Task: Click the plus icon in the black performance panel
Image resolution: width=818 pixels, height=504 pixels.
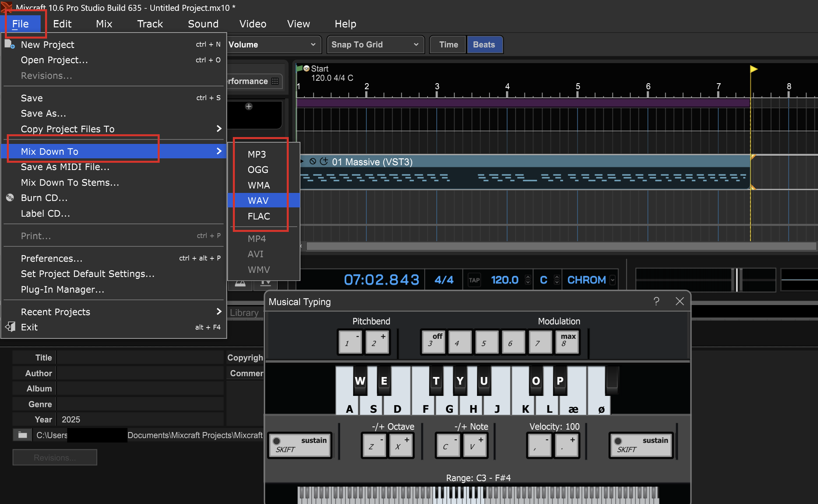Action: (249, 107)
